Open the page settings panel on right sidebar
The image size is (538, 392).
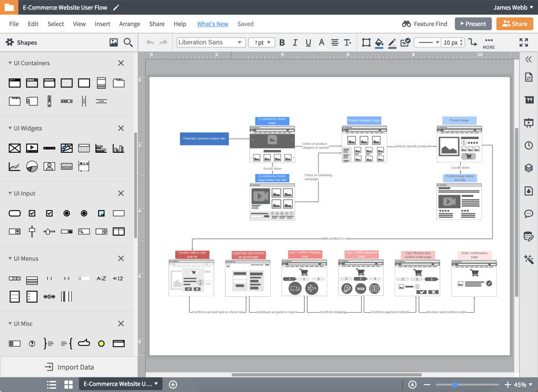528,77
